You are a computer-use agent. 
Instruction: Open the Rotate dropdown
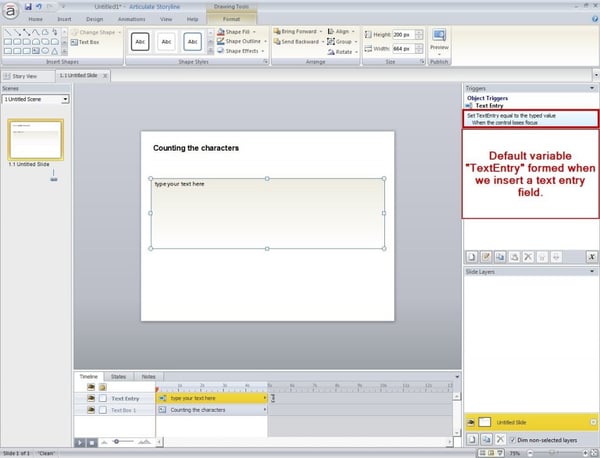click(342, 52)
